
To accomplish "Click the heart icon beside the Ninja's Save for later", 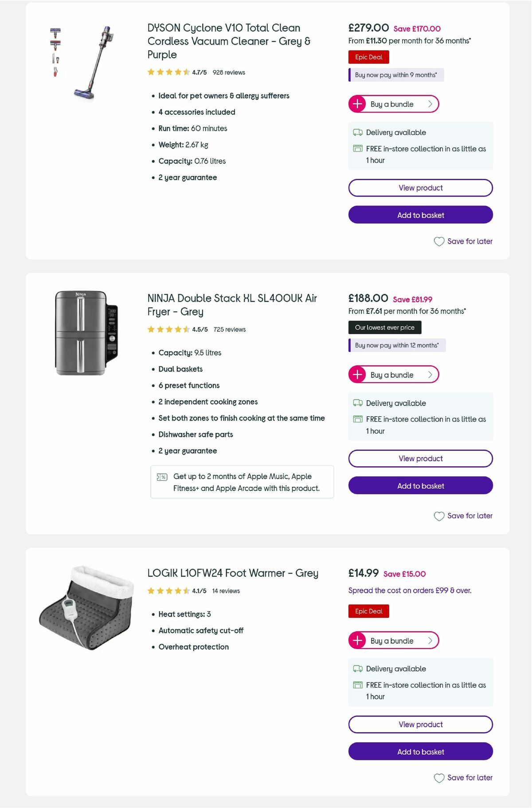I will (439, 516).
